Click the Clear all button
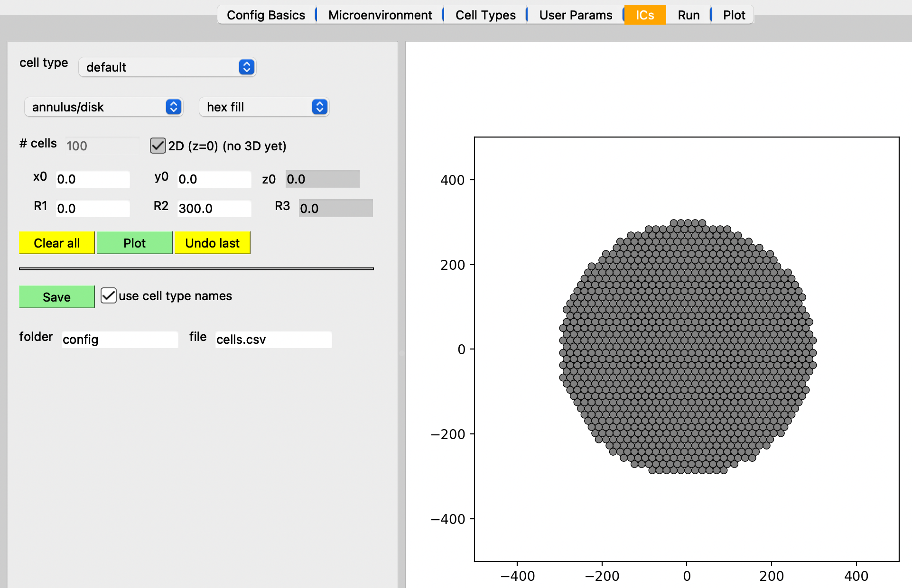 click(56, 243)
